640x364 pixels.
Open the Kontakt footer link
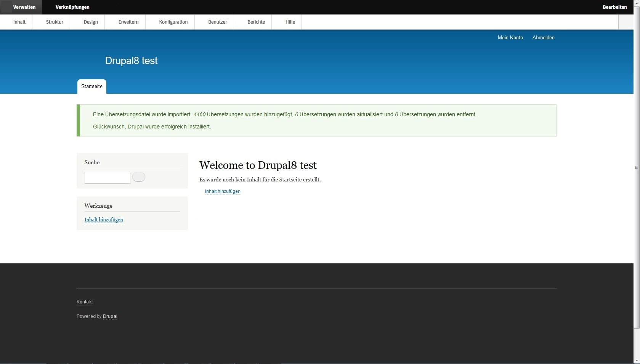point(85,302)
